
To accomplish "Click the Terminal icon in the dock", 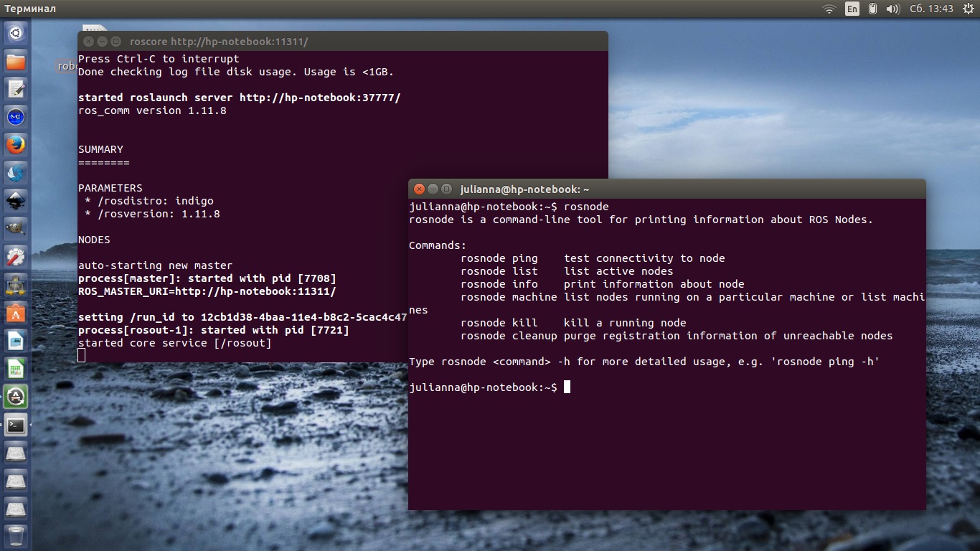I will pyautogui.click(x=16, y=425).
